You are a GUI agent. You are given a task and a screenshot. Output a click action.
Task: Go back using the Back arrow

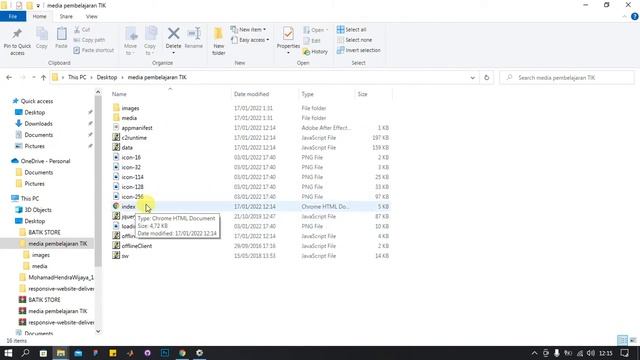[x=9, y=78]
